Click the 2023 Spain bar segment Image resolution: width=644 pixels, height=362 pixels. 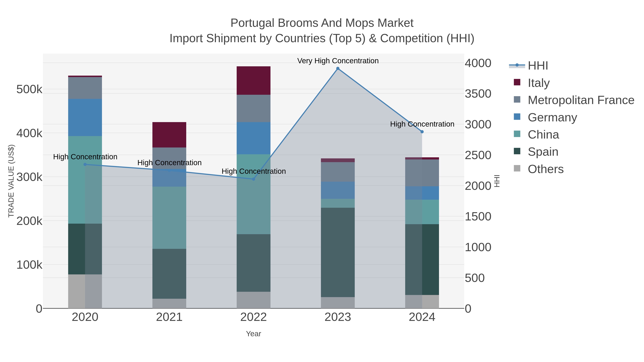[338, 252]
